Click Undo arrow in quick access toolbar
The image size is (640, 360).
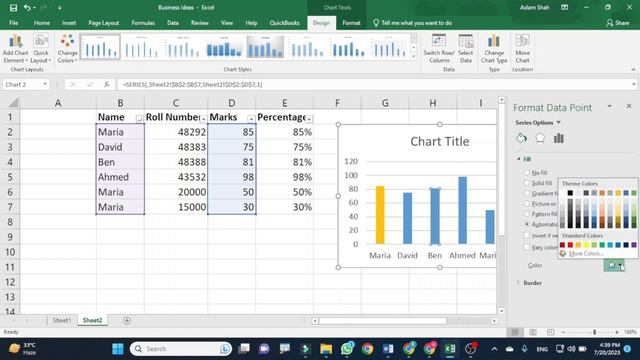click(27, 8)
